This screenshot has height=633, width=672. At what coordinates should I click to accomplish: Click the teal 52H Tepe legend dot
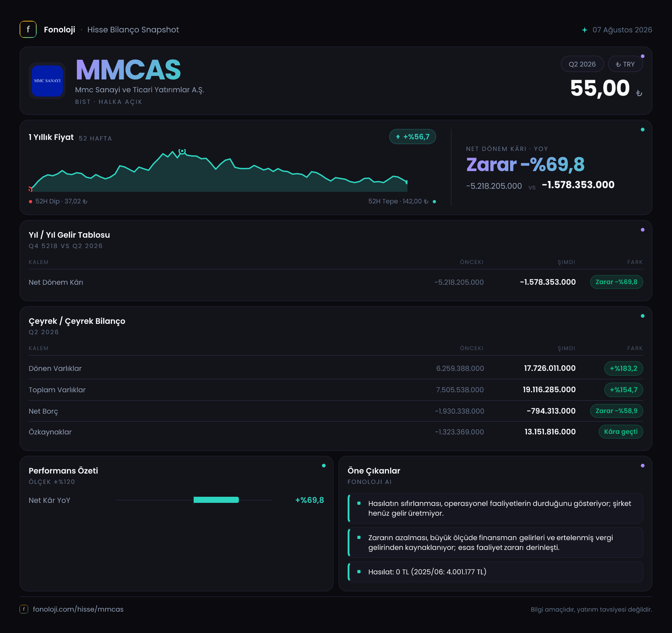pyautogui.click(x=434, y=202)
